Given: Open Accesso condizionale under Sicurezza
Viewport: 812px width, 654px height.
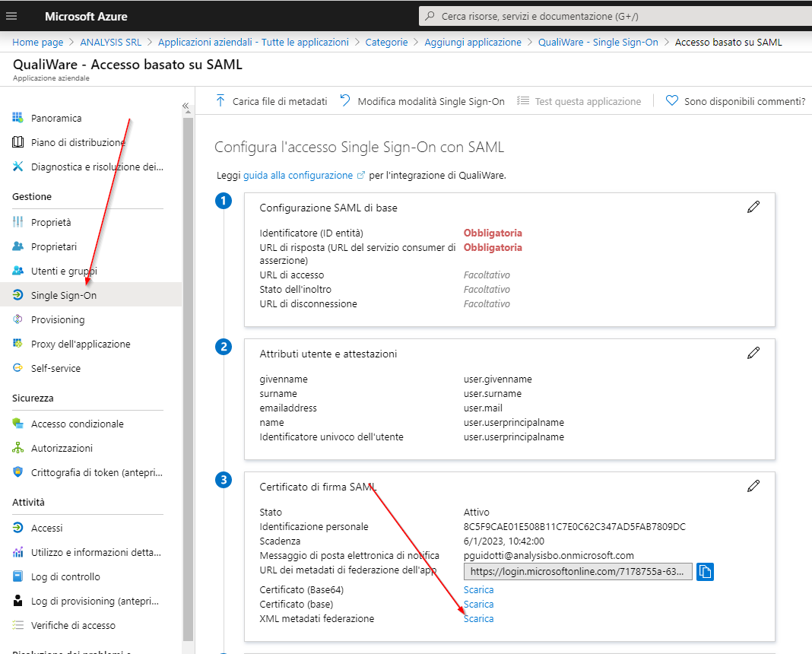Looking at the screenshot, I should [77, 424].
